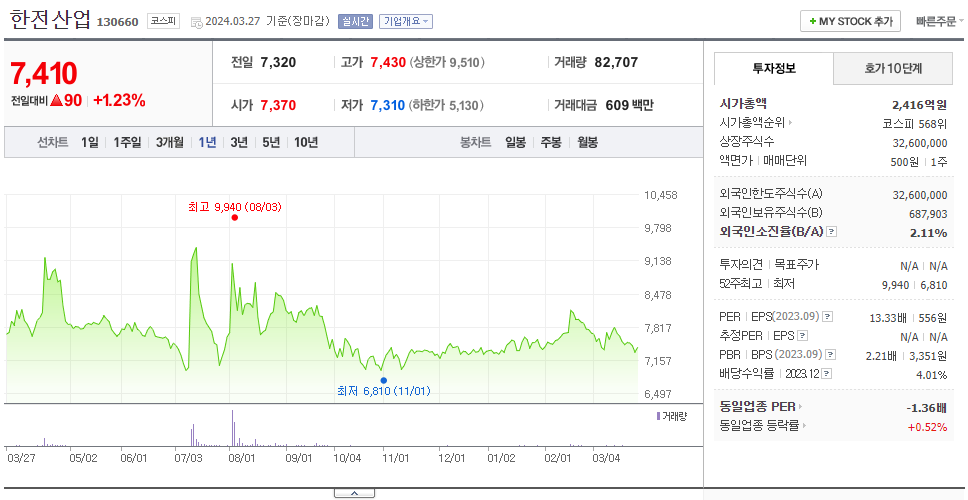This screenshot has height=500, width=968.
Task: Open help icon beside 추정PER EPS
Action: [803, 336]
